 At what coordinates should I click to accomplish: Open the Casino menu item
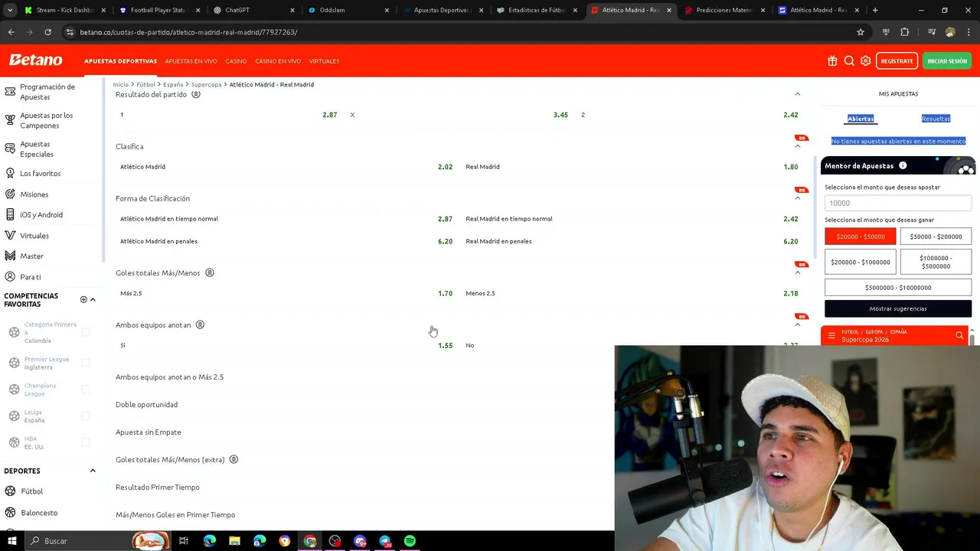236,61
